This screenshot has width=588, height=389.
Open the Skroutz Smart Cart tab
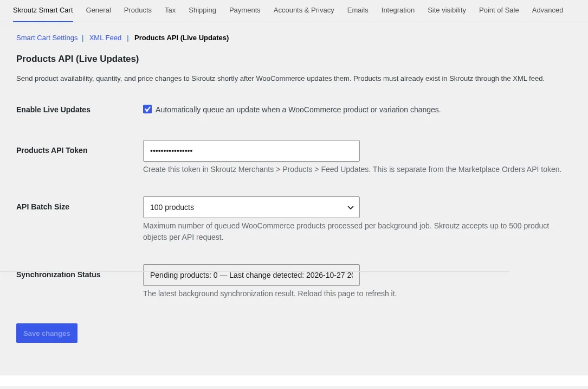coord(43,10)
